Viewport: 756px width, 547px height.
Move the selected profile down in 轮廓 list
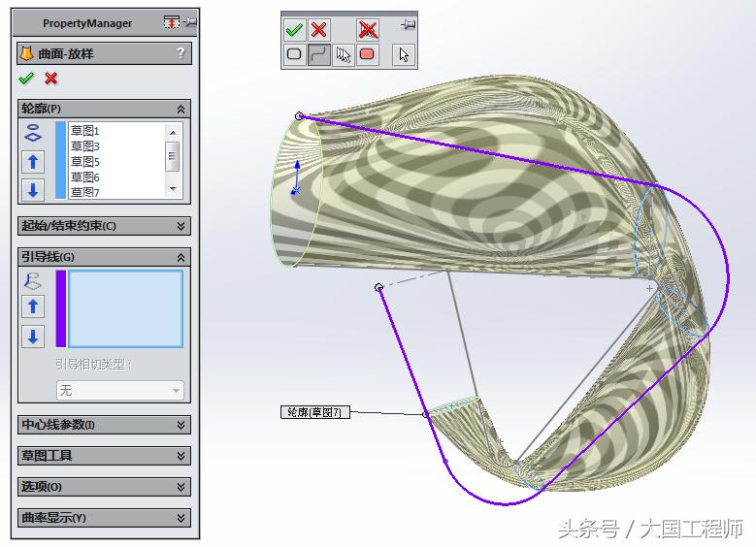tap(33, 189)
